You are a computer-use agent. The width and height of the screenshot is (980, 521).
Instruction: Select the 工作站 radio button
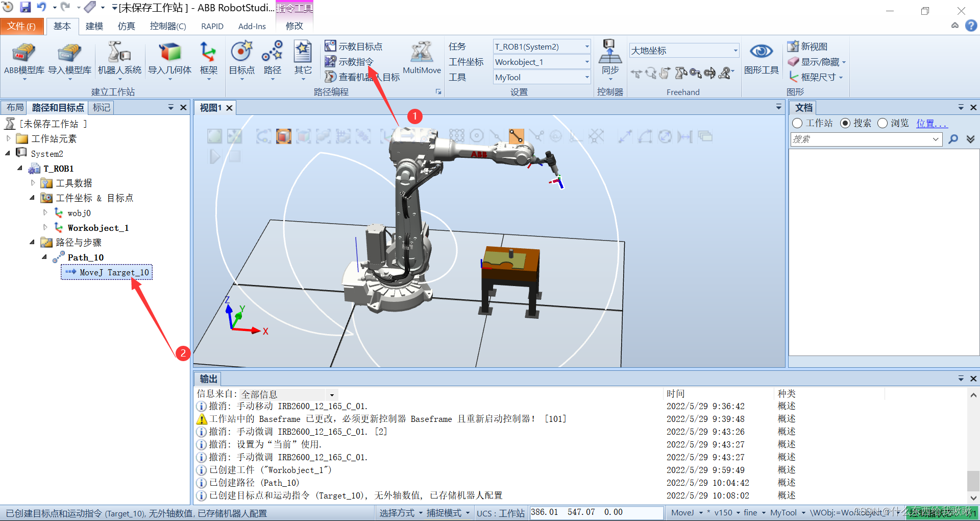[x=797, y=123]
